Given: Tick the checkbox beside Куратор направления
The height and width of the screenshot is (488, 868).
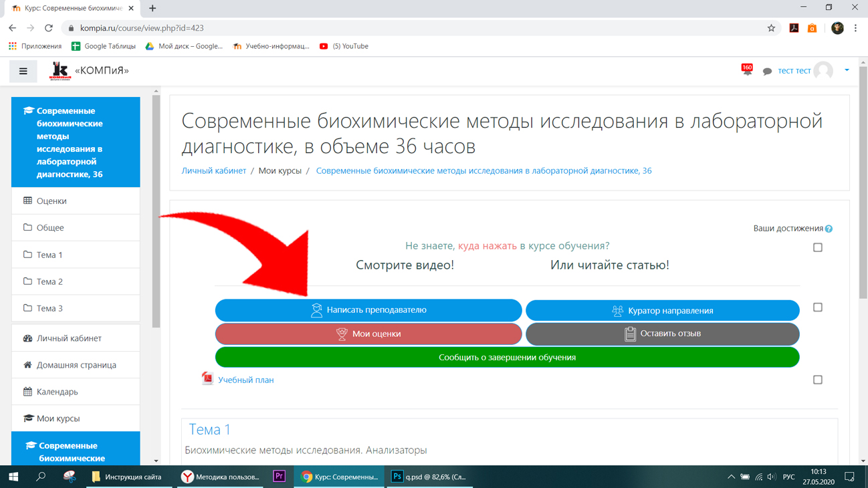Looking at the screenshot, I should tap(817, 308).
